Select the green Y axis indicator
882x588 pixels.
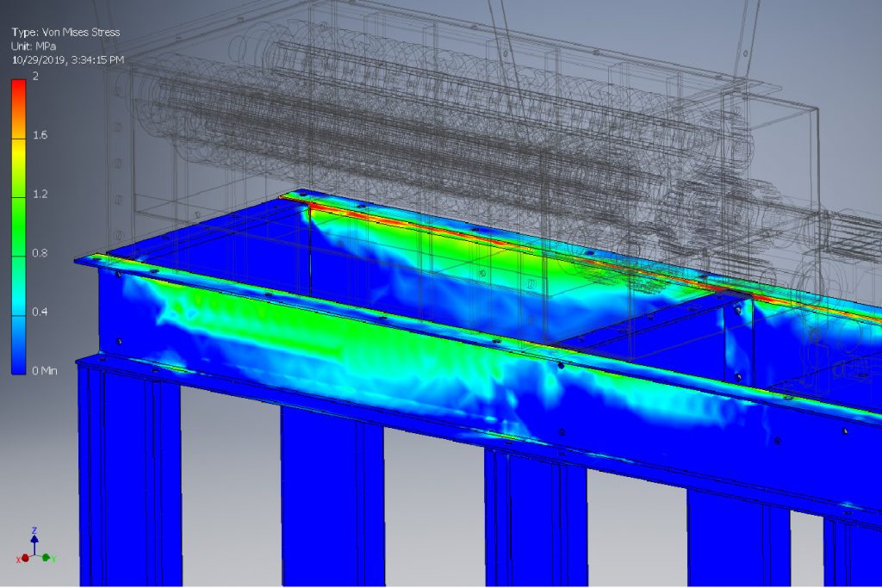click(47, 559)
